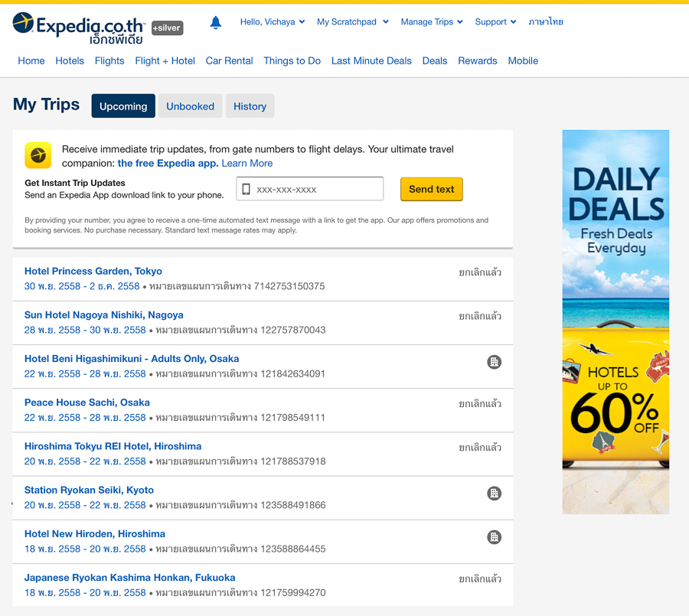Image resolution: width=689 pixels, height=616 pixels.
Task: Open the notifications bell
Action: 215,22
